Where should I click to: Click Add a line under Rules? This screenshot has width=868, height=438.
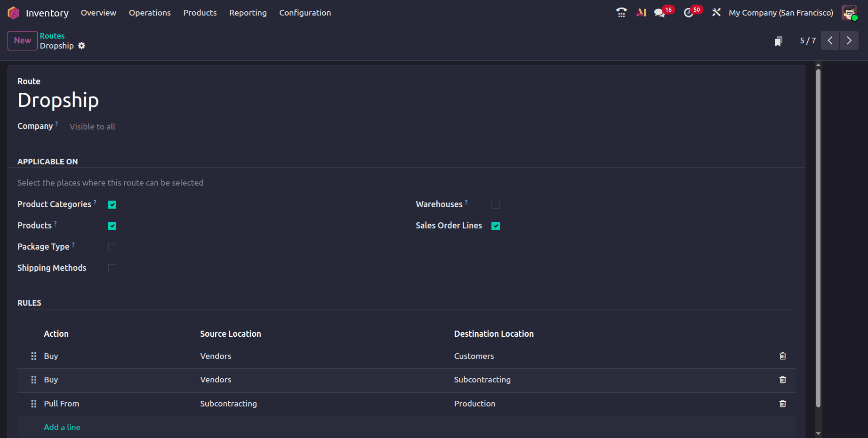pyautogui.click(x=62, y=427)
